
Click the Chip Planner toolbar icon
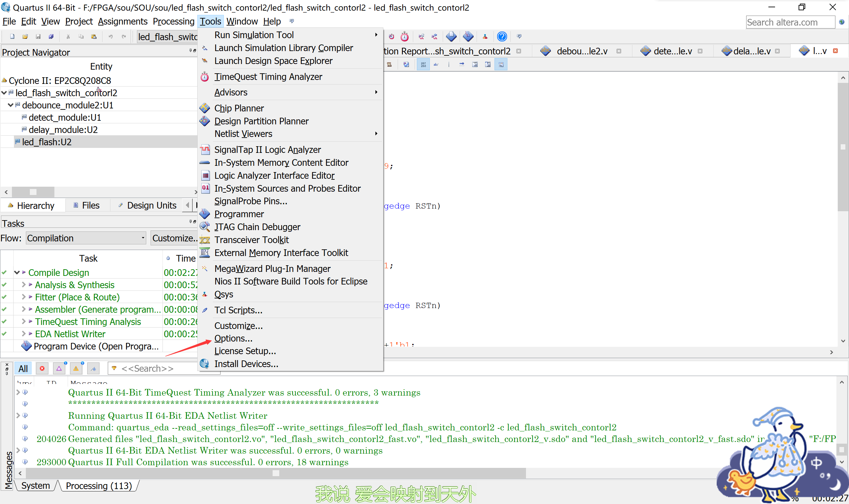(x=451, y=36)
